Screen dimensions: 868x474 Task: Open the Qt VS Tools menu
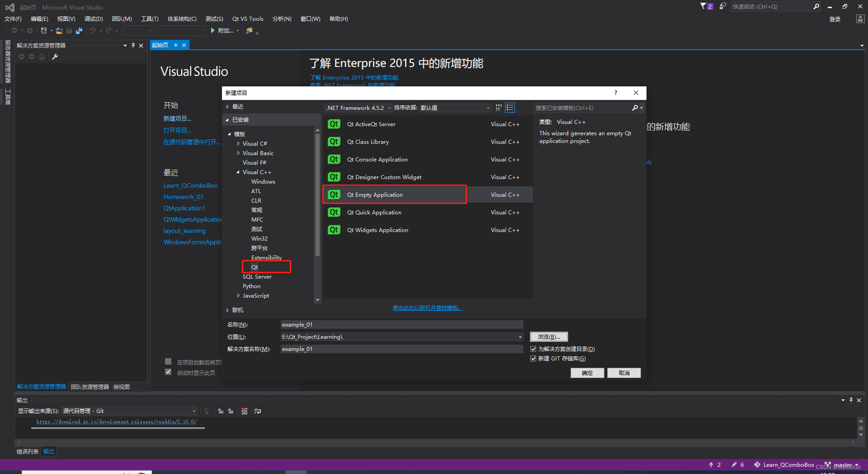(248, 19)
